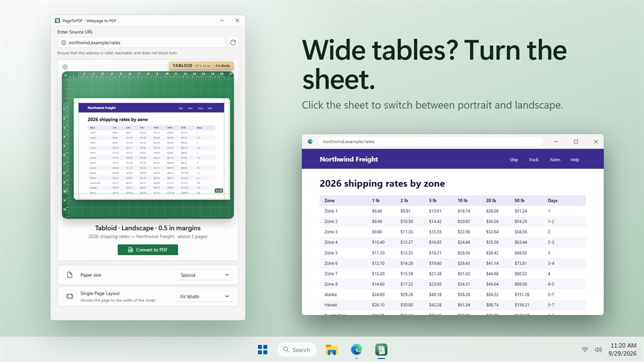The image size is (644, 362).
Task: Click the Convert to PDF button
Action: point(148,250)
